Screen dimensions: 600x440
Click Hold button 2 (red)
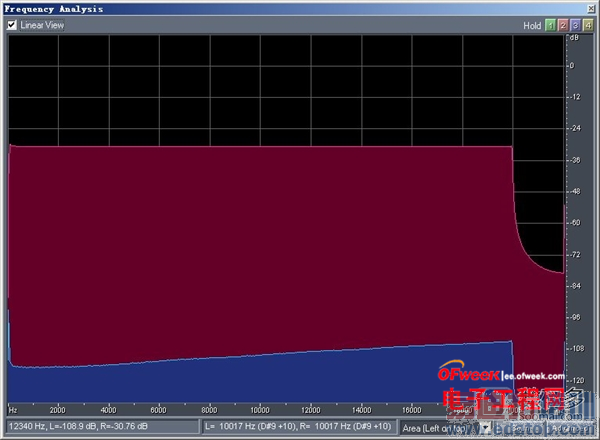(x=562, y=25)
